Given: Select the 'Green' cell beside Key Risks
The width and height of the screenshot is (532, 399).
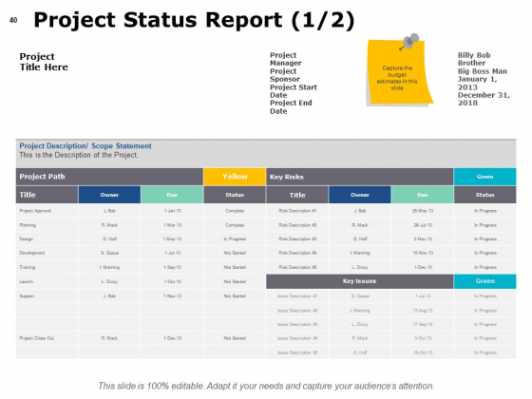Looking at the screenshot, I should coord(484,177).
